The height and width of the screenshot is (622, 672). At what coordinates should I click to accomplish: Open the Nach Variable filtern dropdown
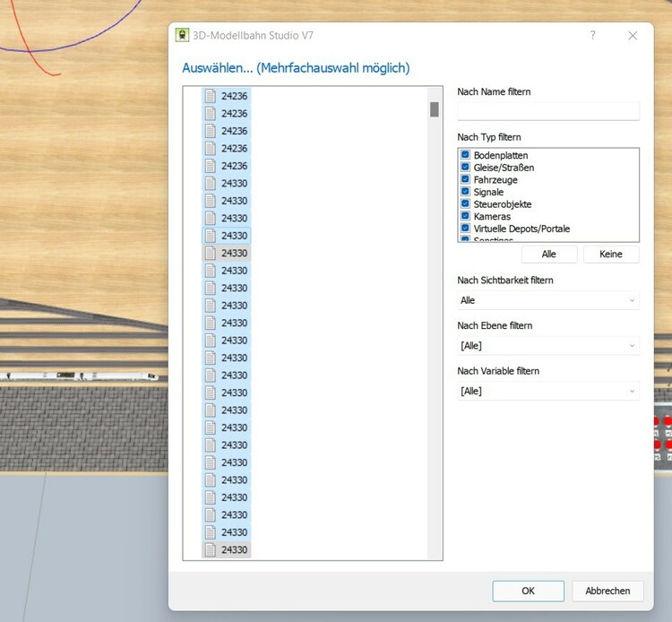pos(547,392)
